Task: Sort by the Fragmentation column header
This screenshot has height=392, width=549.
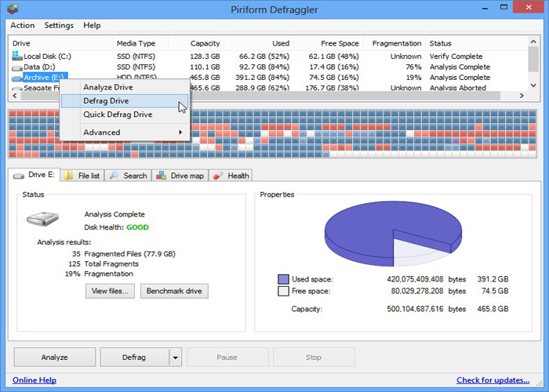Action: point(394,43)
